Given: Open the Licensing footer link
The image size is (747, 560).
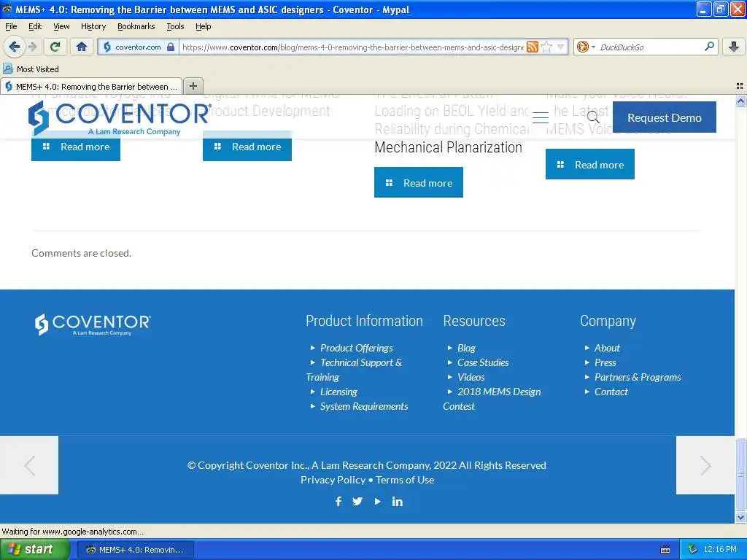Looking at the screenshot, I should click(338, 392).
